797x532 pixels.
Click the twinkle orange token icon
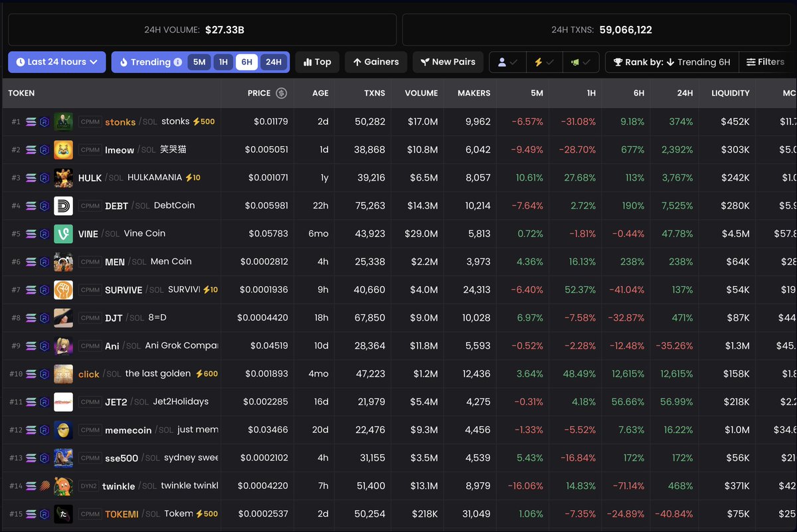click(63, 486)
